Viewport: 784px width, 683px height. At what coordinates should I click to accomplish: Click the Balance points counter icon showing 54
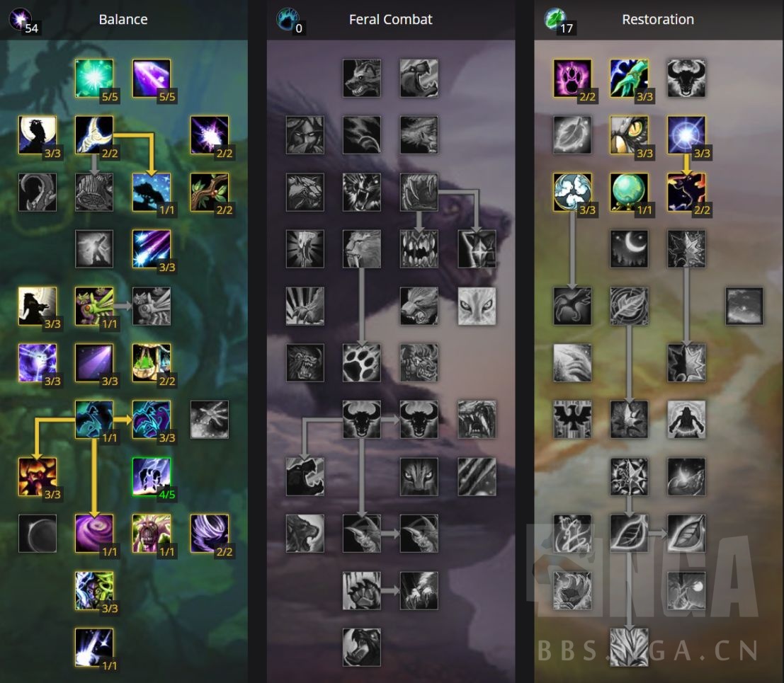pyautogui.click(x=21, y=19)
